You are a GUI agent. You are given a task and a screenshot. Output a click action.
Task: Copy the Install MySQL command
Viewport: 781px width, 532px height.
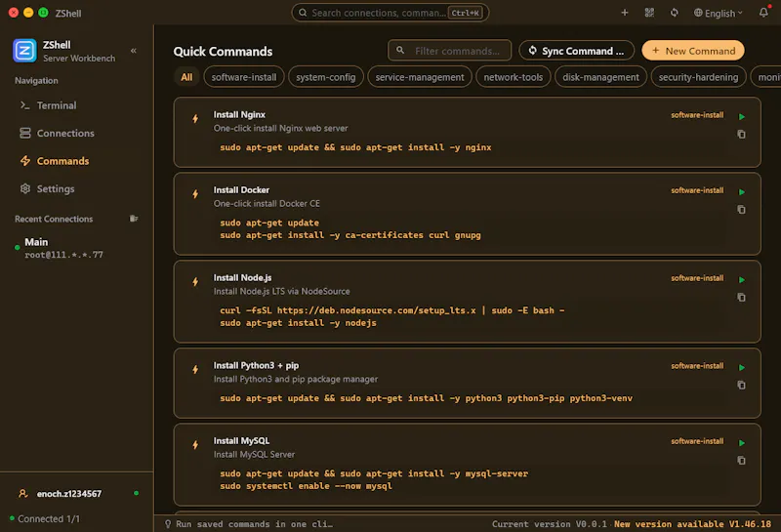(x=742, y=460)
